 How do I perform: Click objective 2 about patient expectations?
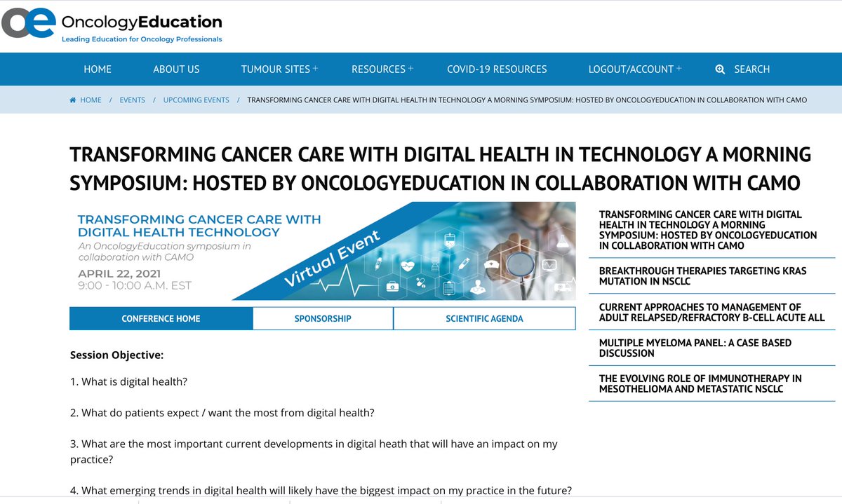(x=222, y=413)
